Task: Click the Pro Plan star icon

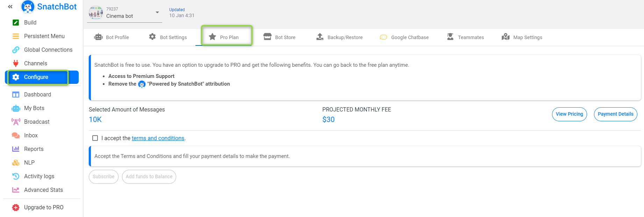Action: 212,37
